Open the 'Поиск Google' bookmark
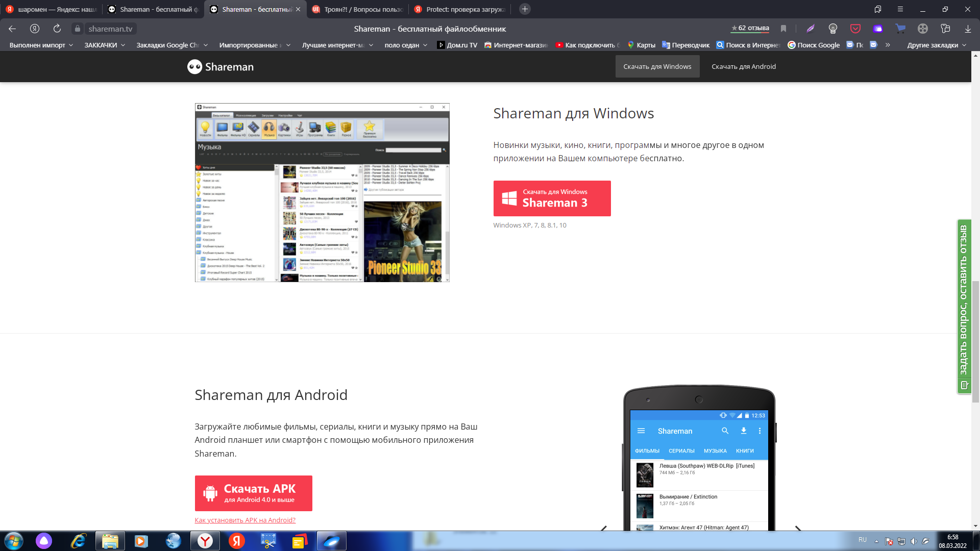This screenshot has width=980, height=551. click(814, 45)
